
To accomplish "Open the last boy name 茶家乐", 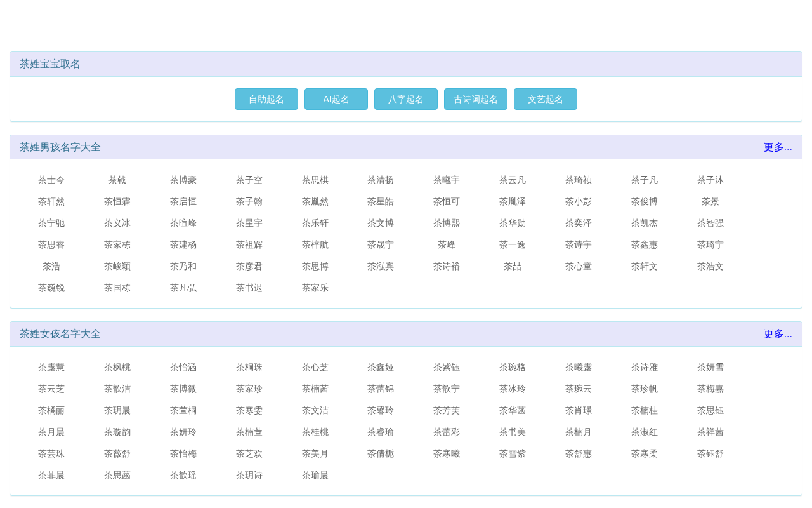I will (x=315, y=288).
